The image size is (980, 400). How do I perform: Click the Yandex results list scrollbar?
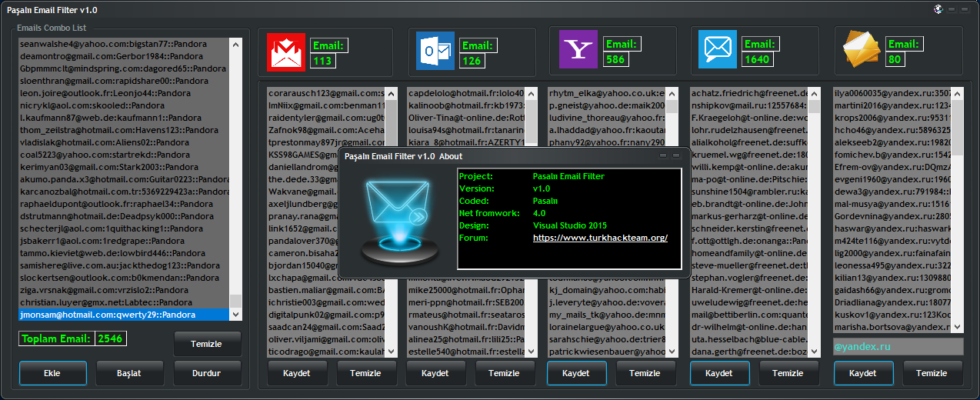958,209
